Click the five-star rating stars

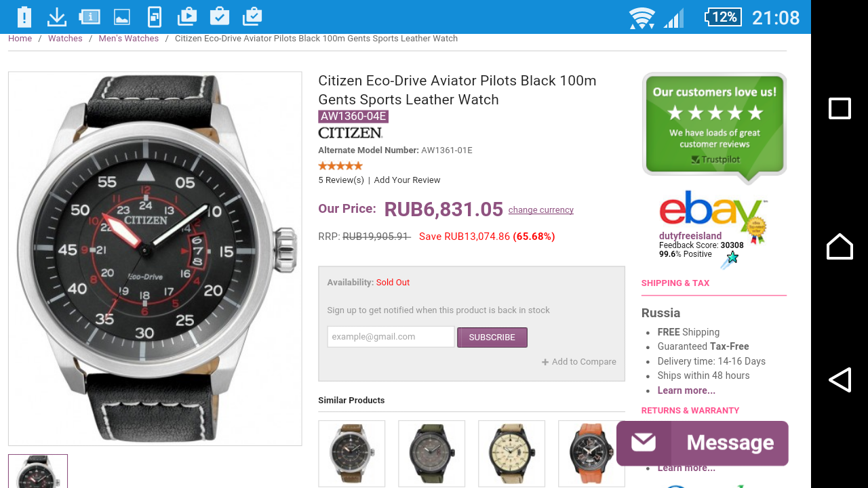click(340, 166)
